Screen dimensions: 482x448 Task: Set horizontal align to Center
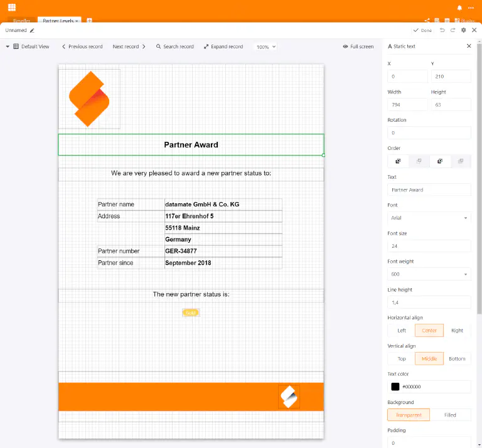coord(429,331)
